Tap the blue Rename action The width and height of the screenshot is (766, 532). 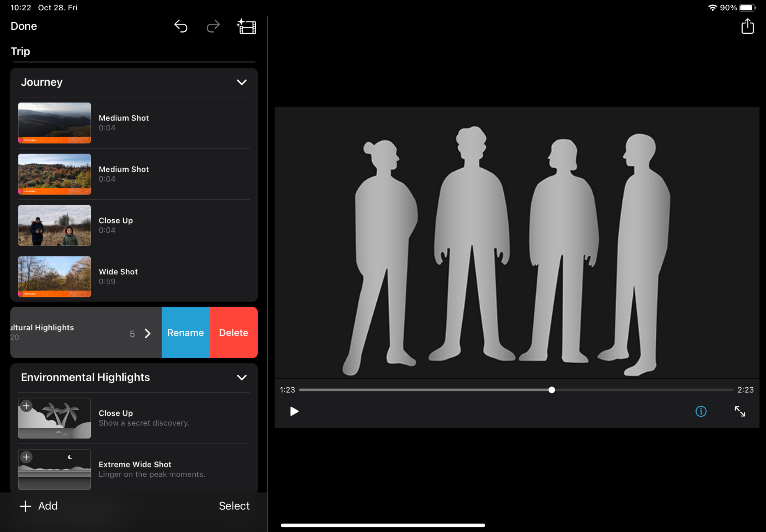point(185,333)
